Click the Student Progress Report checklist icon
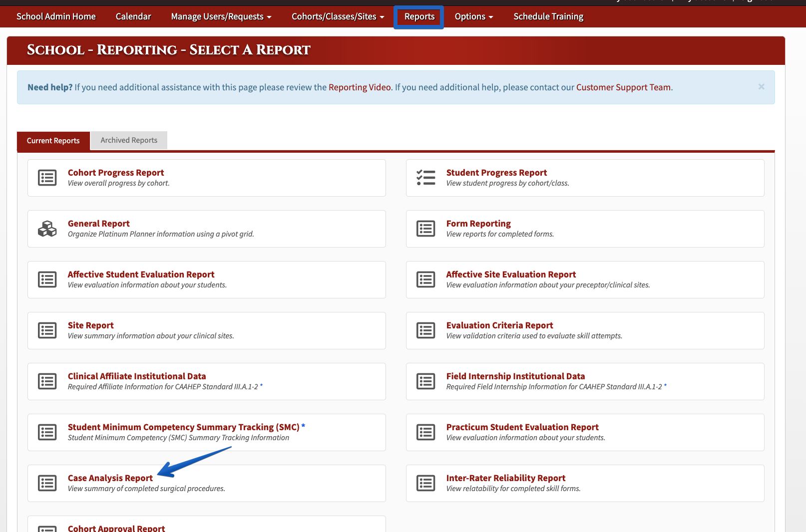Screen dimensions: 806x532 426,178
